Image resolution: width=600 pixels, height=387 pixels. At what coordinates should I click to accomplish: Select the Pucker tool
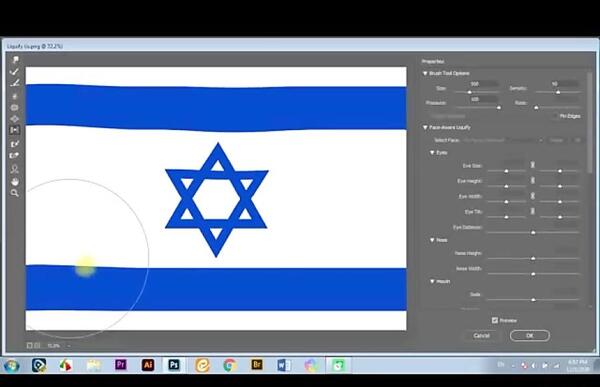coord(15,107)
